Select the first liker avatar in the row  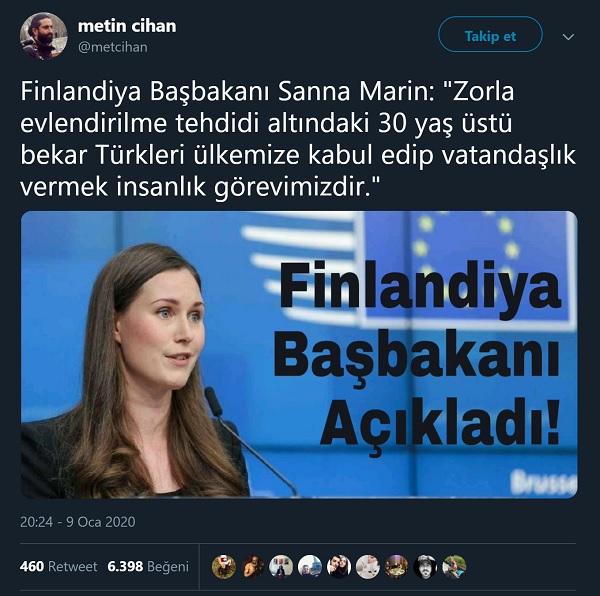(224, 567)
